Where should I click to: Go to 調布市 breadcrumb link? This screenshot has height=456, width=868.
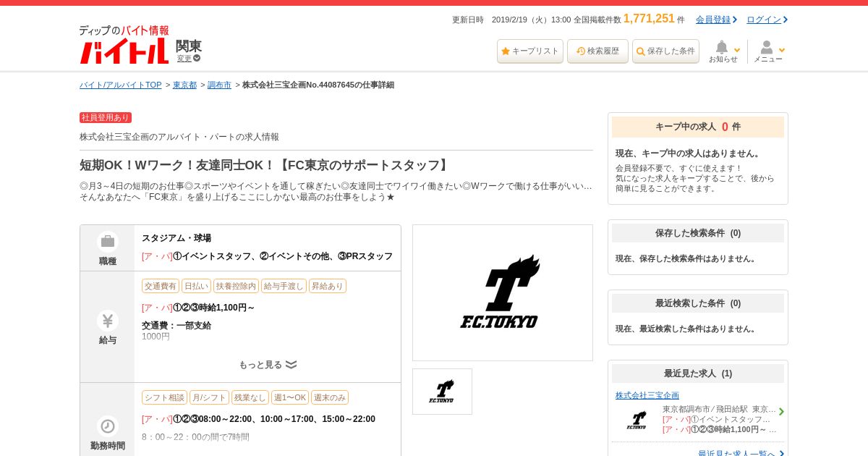coord(219,85)
